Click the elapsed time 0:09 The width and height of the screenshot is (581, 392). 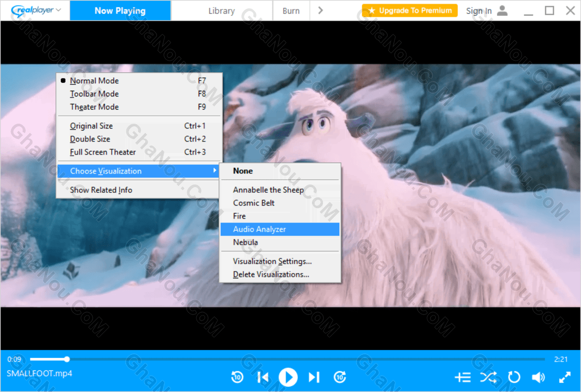[x=15, y=359]
